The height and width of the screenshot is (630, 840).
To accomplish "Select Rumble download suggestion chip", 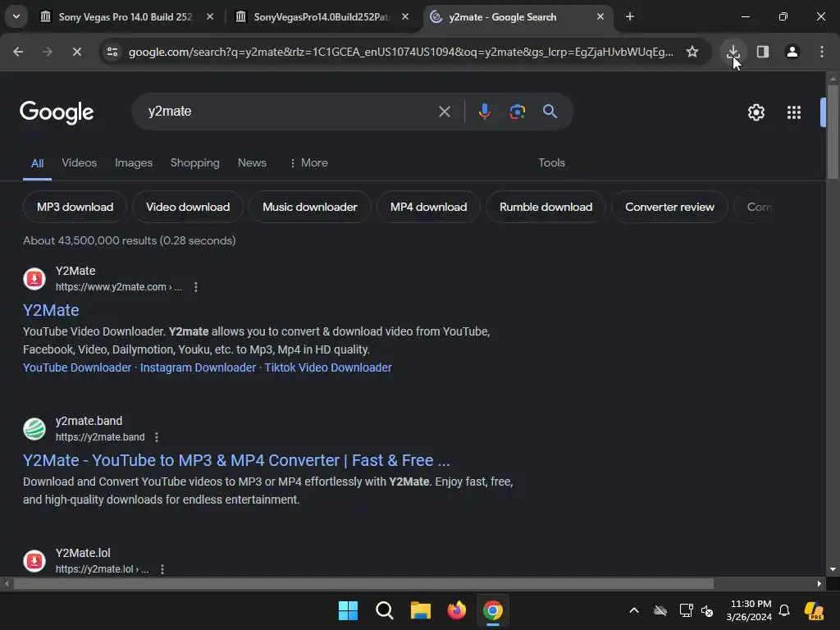I will (x=546, y=208).
